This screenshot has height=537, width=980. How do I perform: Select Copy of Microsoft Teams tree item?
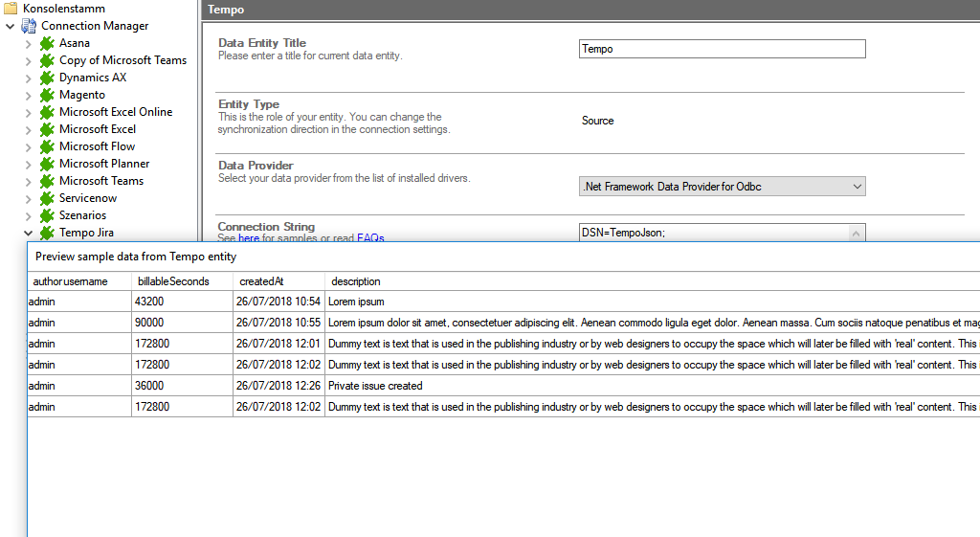tap(122, 60)
